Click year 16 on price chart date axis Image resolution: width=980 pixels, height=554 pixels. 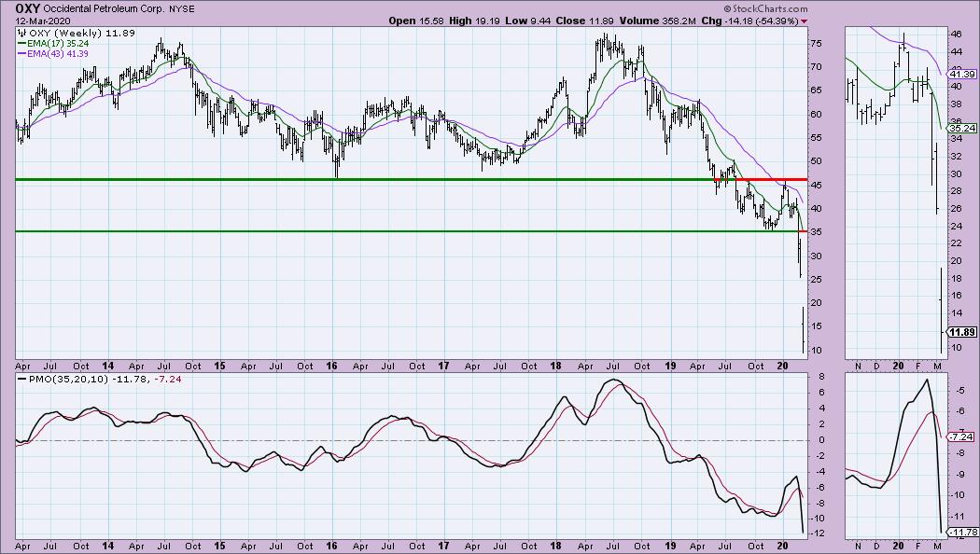[x=331, y=366]
